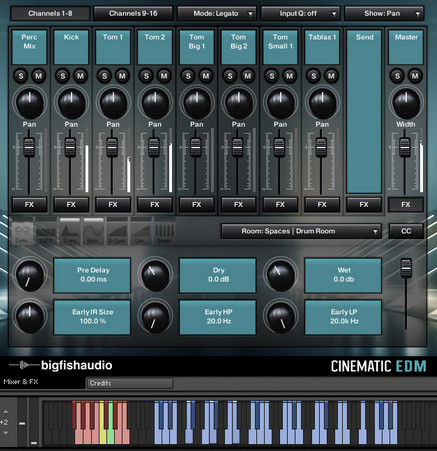The height and width of the screenshot is (451, 437).
Task: Click the Early IR Size 100.0 % display
Action: (x=92, y=317)
